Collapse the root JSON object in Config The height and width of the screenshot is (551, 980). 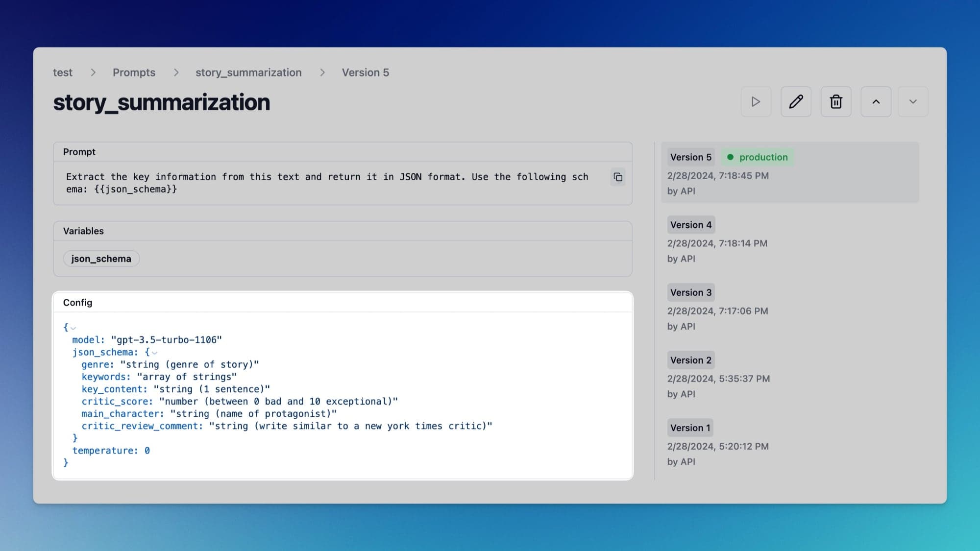[x=73, y=328]
